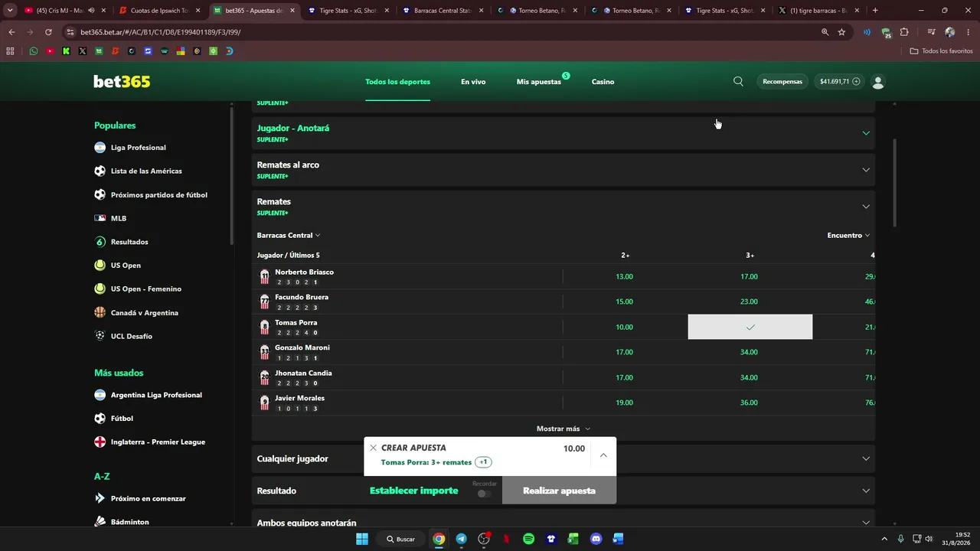This screenshot has width=980, height=551.
Task: Go to the Casino tab
Action: point(603,82)
